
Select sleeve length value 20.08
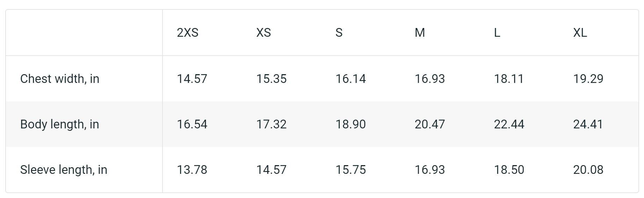[x=588, y=170]
